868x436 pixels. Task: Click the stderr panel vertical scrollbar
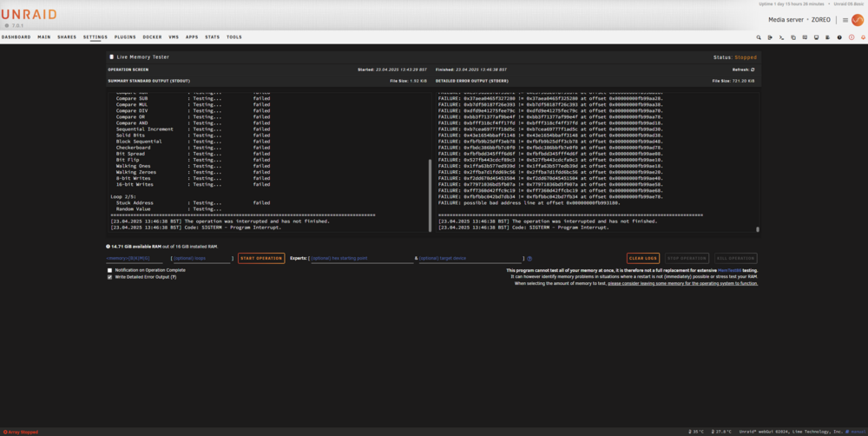[x=758, y=228]
